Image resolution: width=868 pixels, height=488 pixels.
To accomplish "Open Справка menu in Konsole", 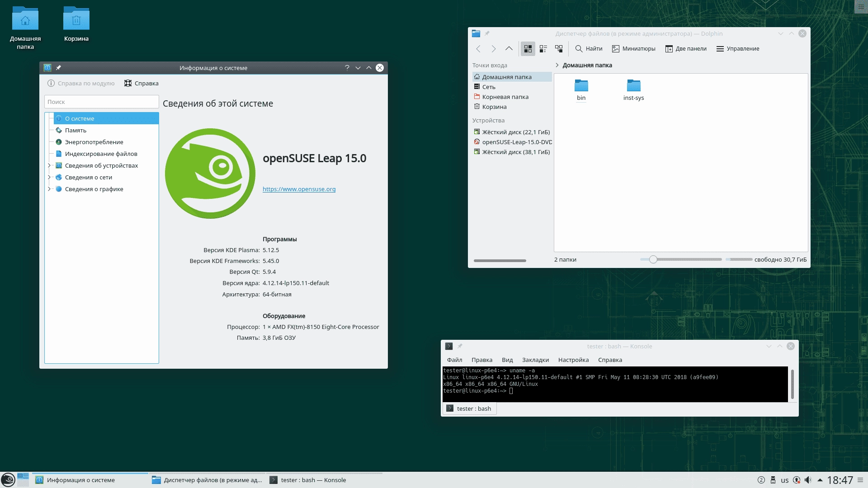I will [610, 360].
